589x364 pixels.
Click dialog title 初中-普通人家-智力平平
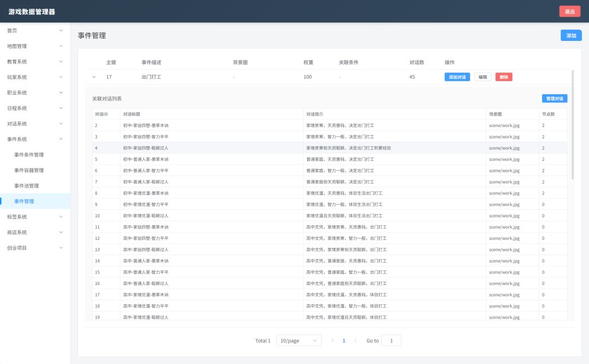click(146, 171)
